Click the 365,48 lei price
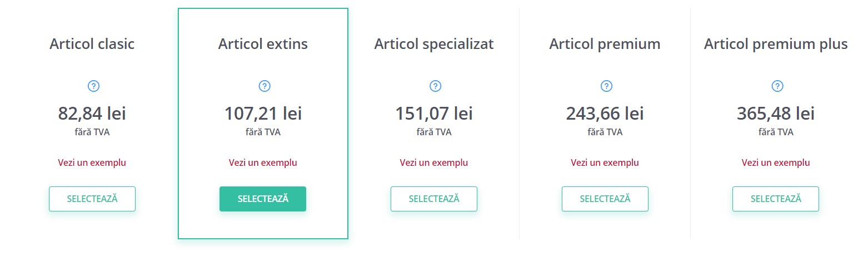 (x=776, y=114)
